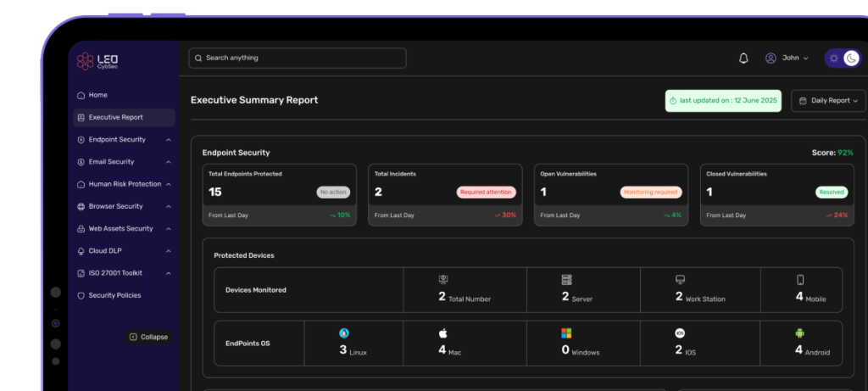This screenshot has height=391, width=868.
Task: Collapse the sidebar navigation
Action: [x=148, y=337]
